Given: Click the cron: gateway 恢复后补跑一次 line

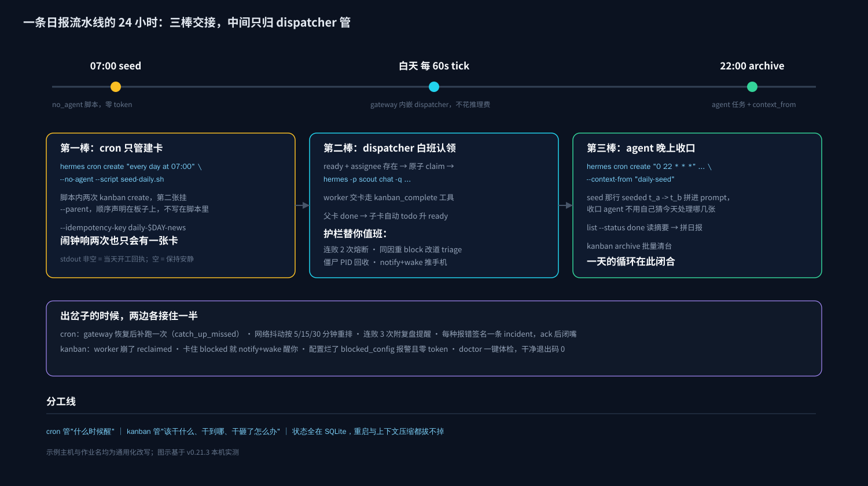Looking at the screenshot, I should [318, 334].
